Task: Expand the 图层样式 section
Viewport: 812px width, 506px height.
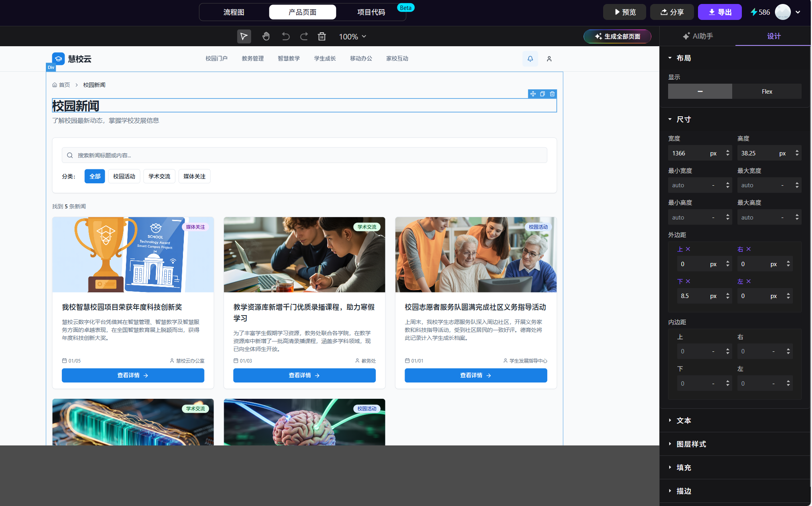Action: (x=687, y=444)
